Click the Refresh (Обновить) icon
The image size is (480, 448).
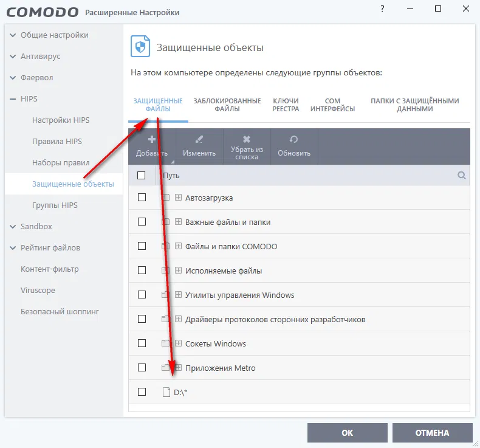293,139
